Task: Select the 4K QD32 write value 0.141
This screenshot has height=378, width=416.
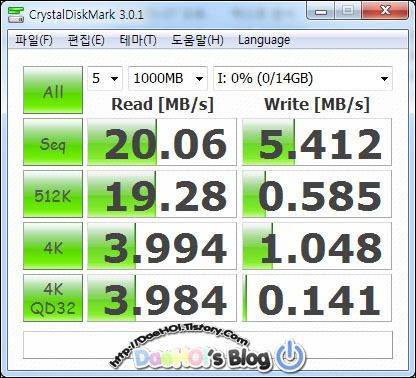Action: click(x=317, y=298)
